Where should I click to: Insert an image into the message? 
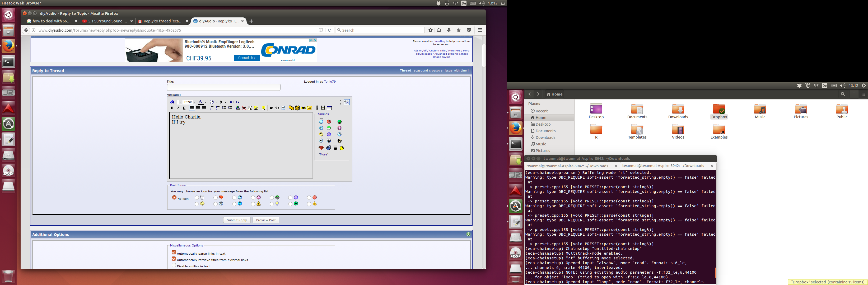[x=256, y=108]
